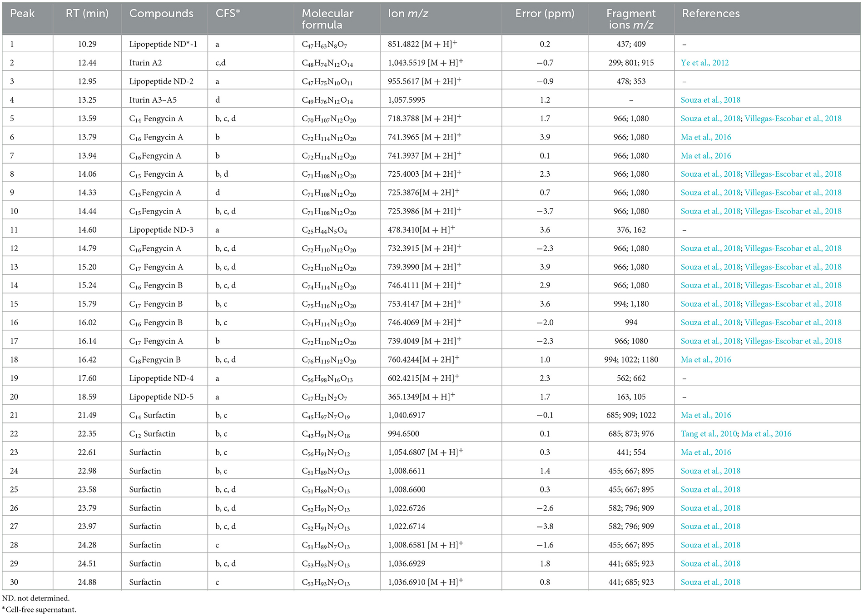Select the Compounds column header

click(x=161, y=14)
